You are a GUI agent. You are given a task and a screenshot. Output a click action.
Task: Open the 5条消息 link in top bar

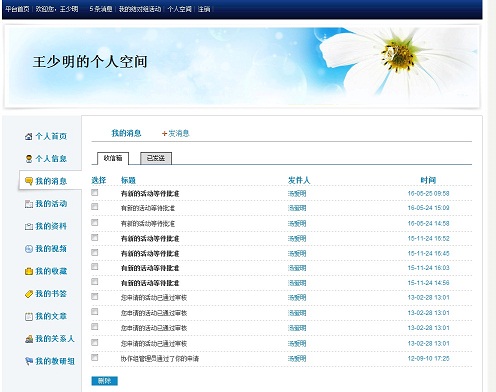[101, 9]
